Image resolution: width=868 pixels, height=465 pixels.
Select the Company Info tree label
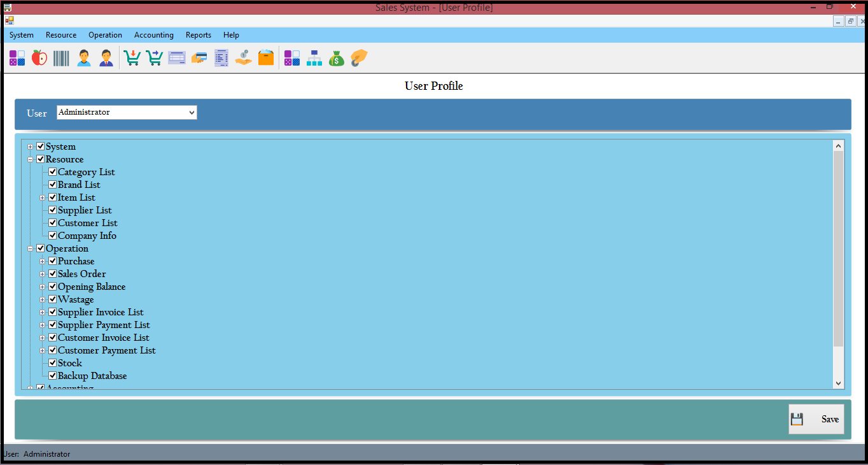[x=87, y=236]
